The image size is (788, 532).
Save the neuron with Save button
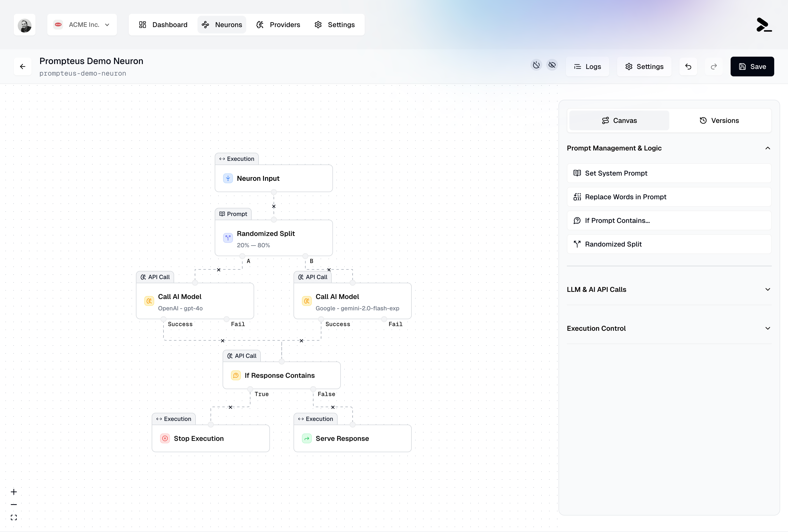click(752, 66)
